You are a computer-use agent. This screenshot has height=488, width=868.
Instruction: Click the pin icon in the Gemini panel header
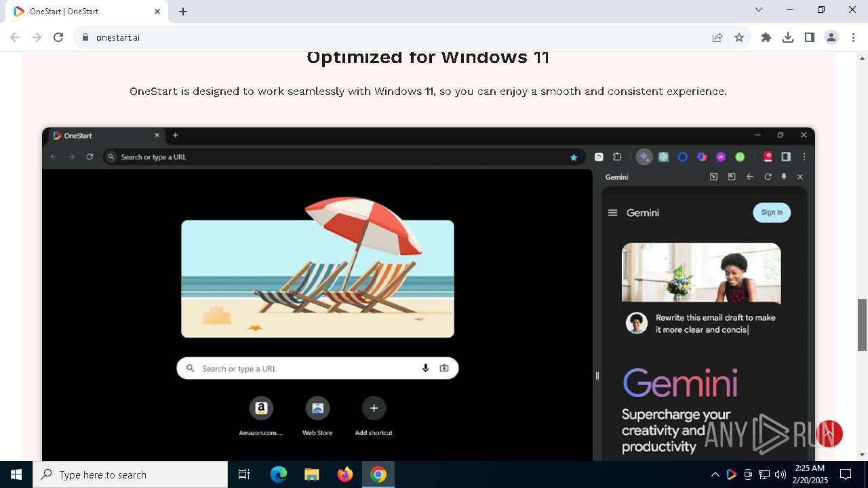coord(784,176)
